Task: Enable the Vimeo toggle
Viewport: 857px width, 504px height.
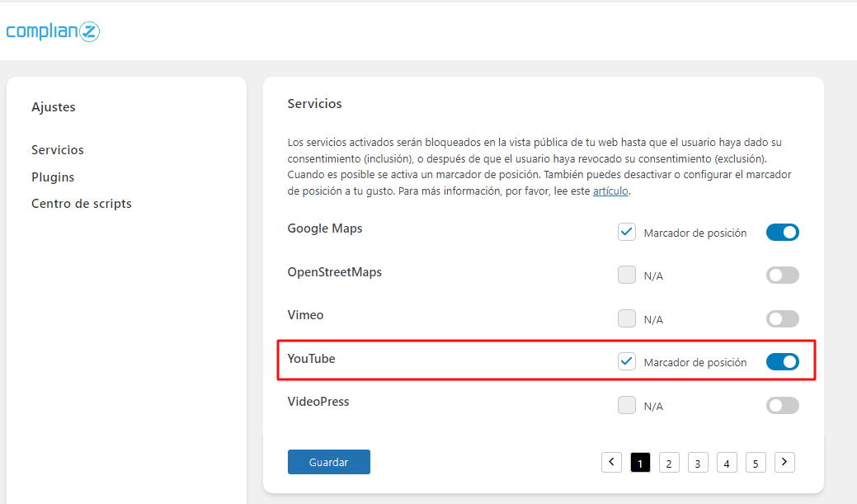Action: coord(782,318)
